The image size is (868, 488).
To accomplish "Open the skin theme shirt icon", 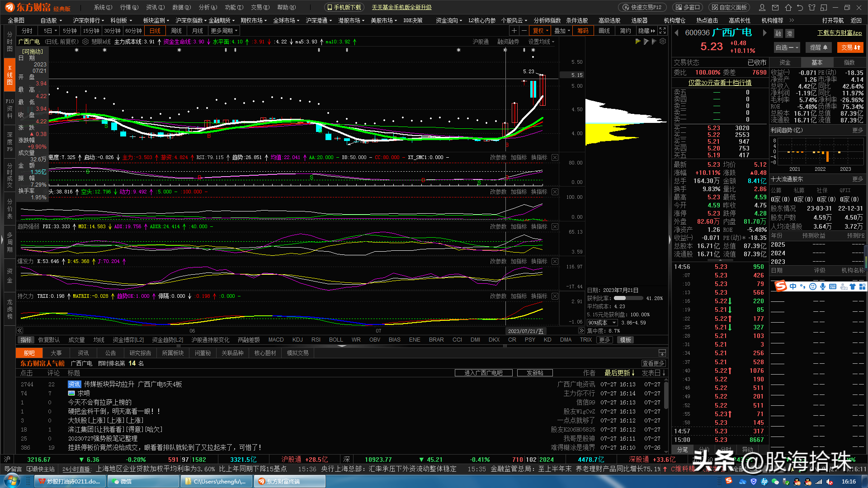I will click(x=811, y=7).
